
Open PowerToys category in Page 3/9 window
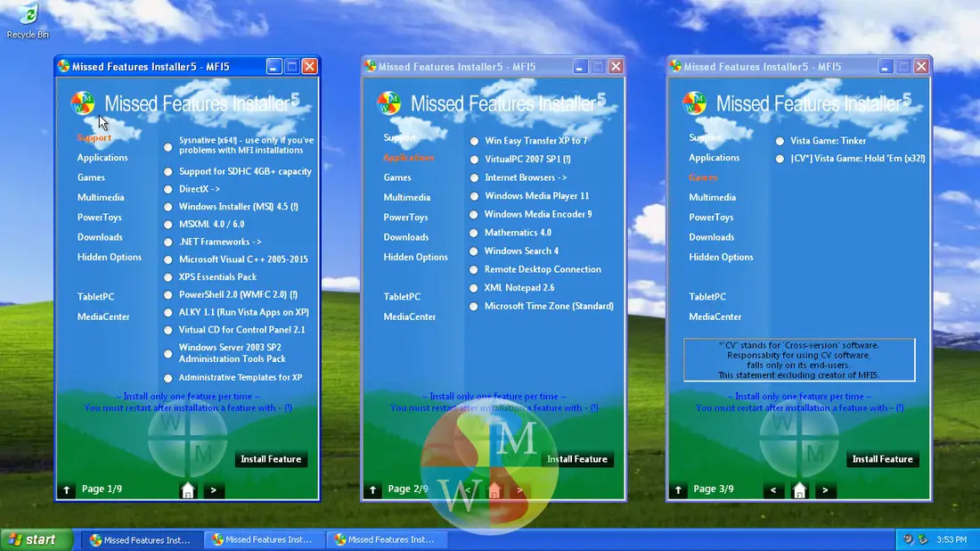pyautogui.click(x=711, y=218)
